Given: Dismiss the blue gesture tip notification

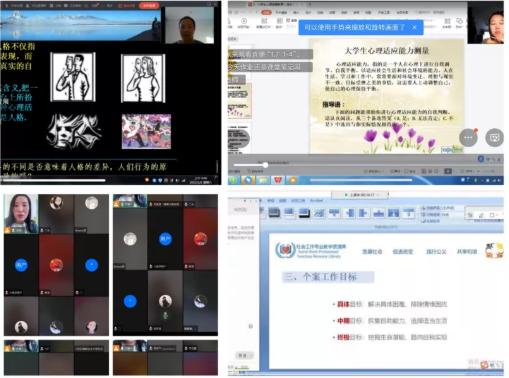Looking at the screenshot, I should coord(414,27).
